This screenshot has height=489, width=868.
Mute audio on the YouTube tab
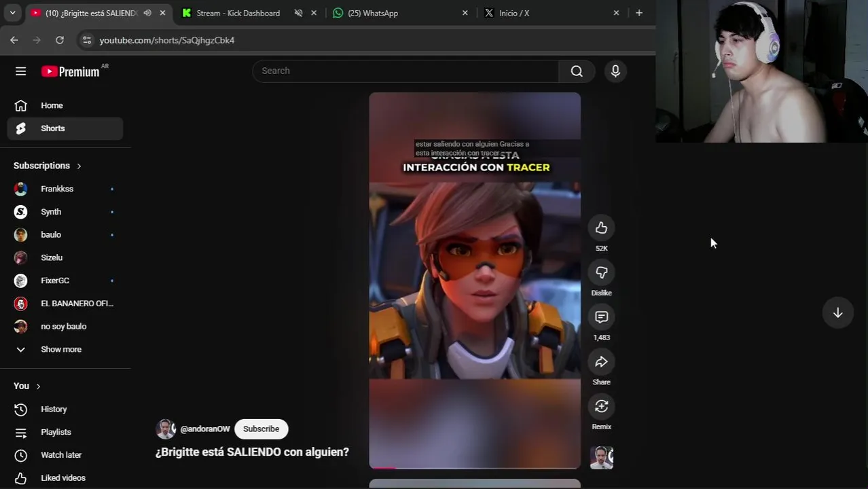(x=147, y=13)
